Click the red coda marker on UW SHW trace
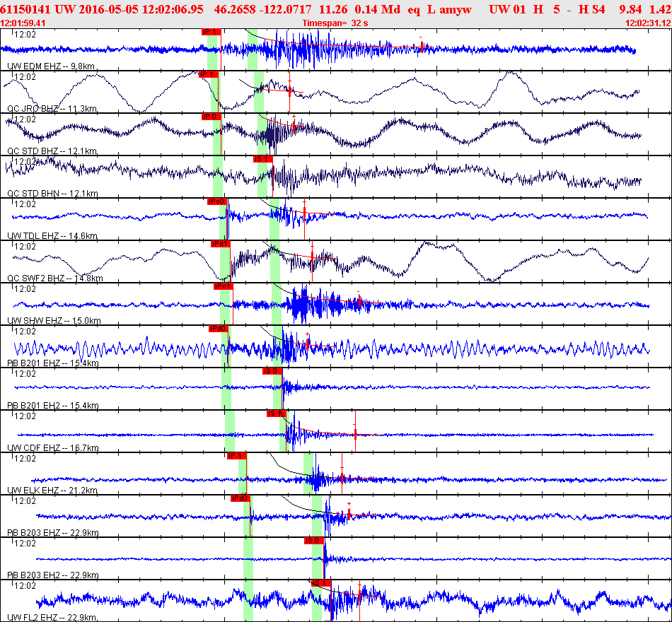The width and height of the screenshot is (672, 622). (359, 302)
